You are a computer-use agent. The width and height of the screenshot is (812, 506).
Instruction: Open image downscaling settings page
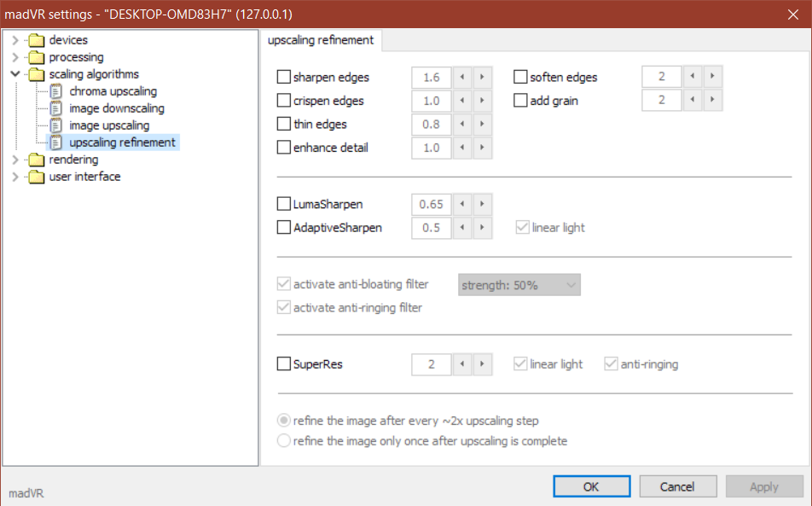(x=117, y=108)
